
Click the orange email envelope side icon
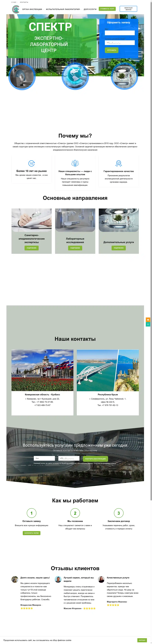148,320
